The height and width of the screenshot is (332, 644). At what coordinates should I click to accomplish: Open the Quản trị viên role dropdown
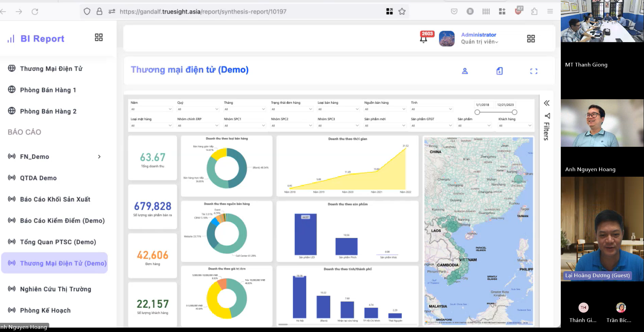tap(479, 42)
